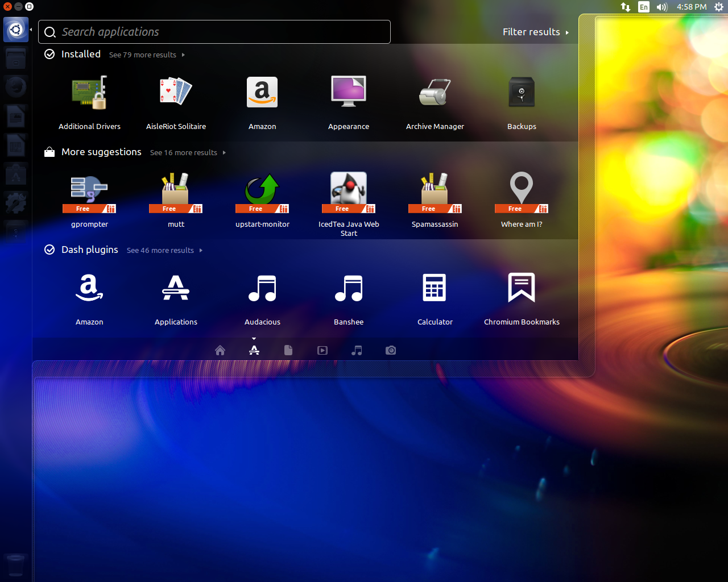Switch to the Photos lens

point(391,350)
